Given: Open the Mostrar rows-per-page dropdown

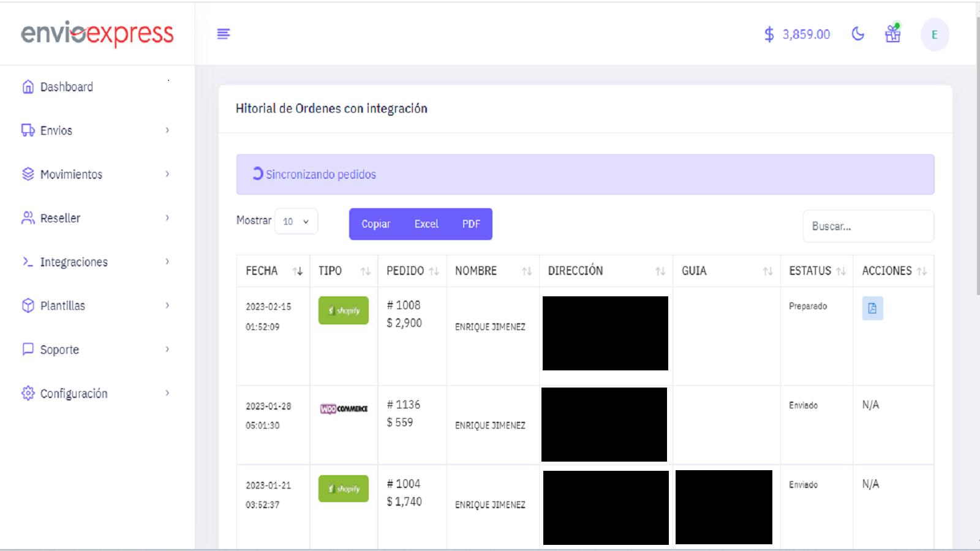Looking at the screenshot, I should 296,222.
